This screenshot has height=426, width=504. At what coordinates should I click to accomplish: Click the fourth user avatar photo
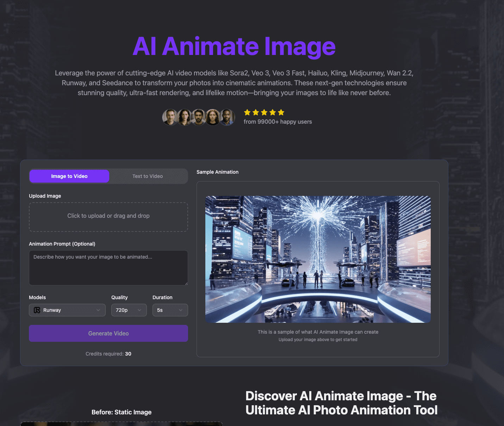(213, 117)
